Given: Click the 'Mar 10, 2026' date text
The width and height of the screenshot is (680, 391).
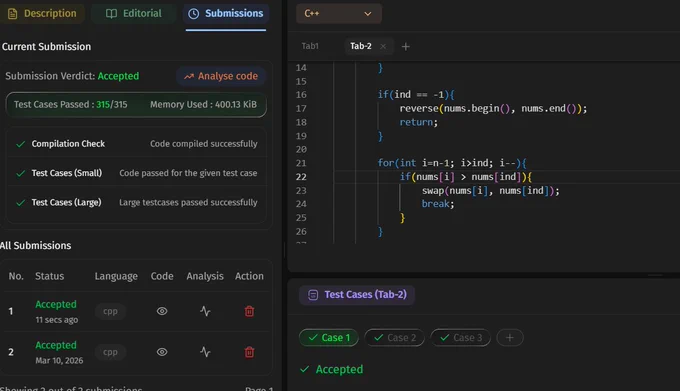Looking at the screenshot, I should point(59,361).
